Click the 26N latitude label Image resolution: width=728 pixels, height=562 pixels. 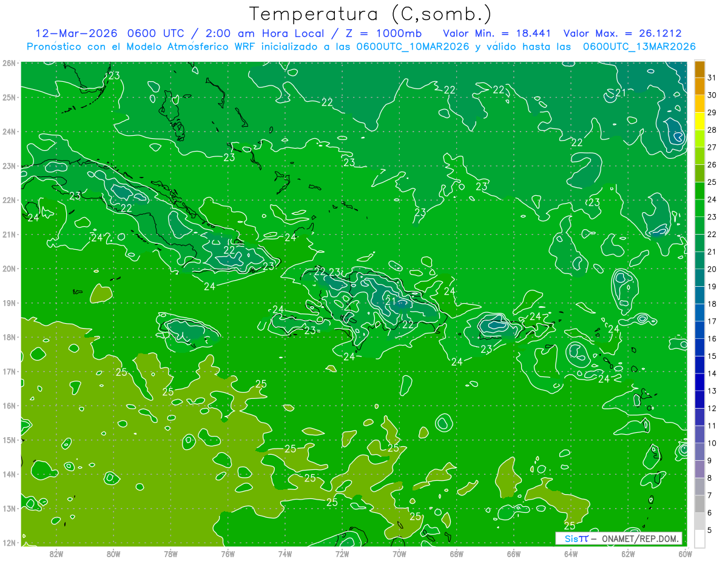click(8, 63)
